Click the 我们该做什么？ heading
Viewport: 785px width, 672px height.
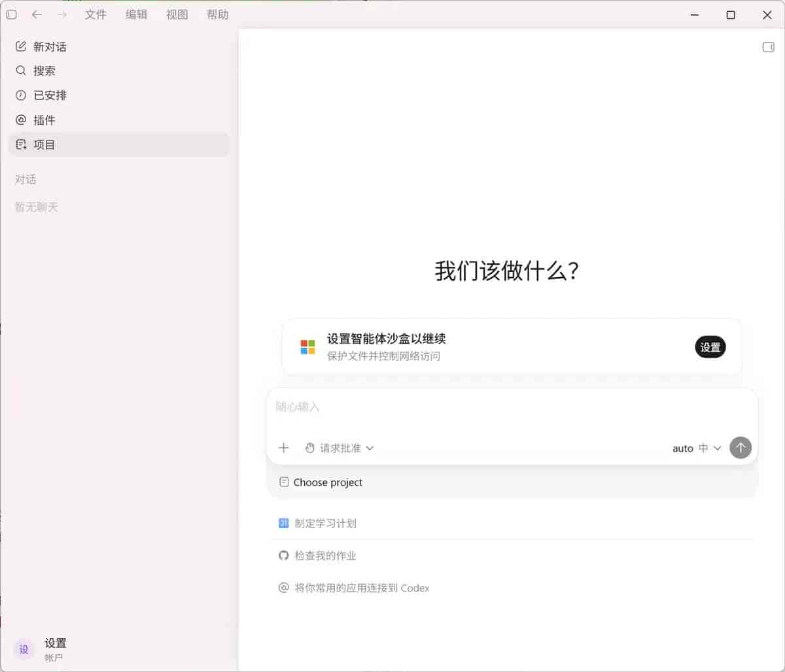[x=507, y=271]
